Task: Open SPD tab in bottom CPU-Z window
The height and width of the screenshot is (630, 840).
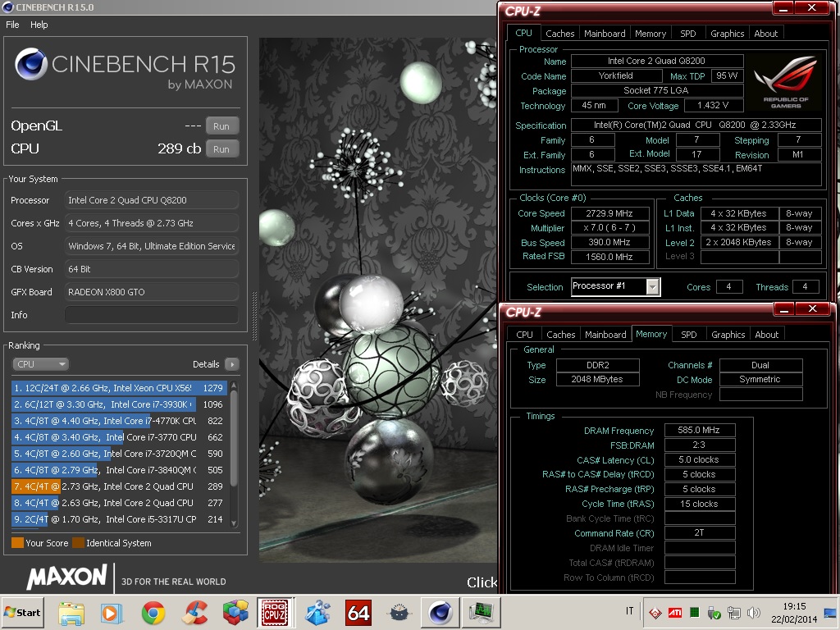Action: [x=689, y=335]
